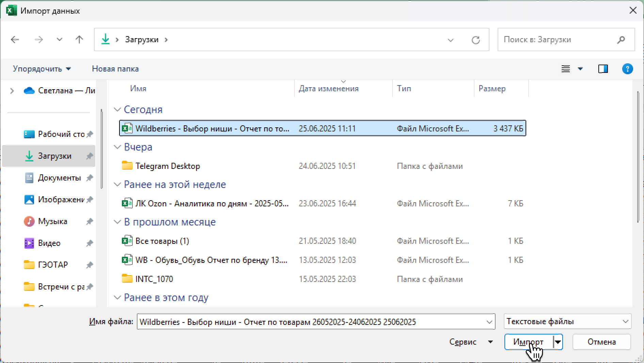The height and width of the screenshot is (363, 644).
Task: Select Все товары (1) file
Action: [323, 241]
